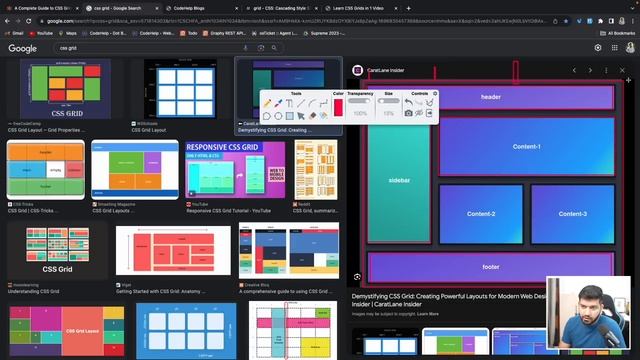Adjust the Size slider

(x=389, y=101)
